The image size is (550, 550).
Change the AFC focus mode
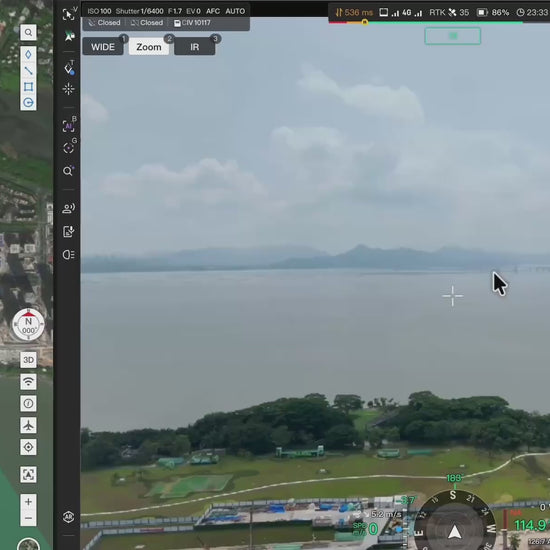click(x=213, y=11)
